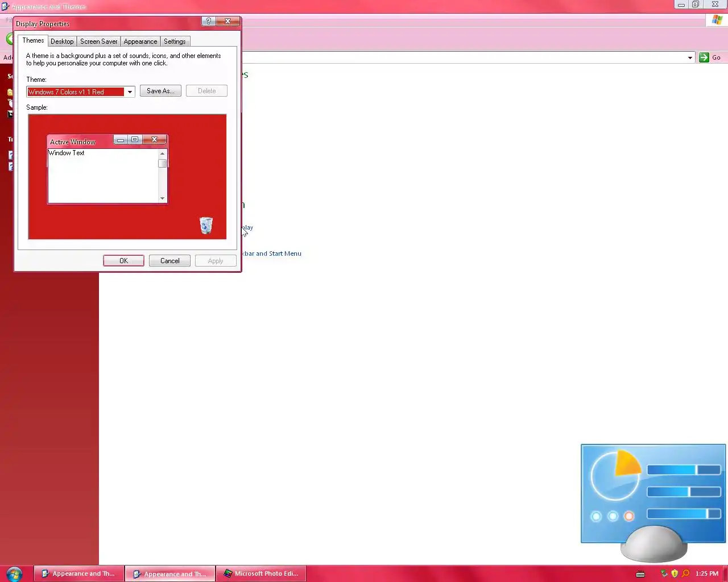Image resolution: width=728 pixels, height=582 pixels.
Task: Click the Appearance and Themes title bar icon
Action: click(x=5, y=6)
